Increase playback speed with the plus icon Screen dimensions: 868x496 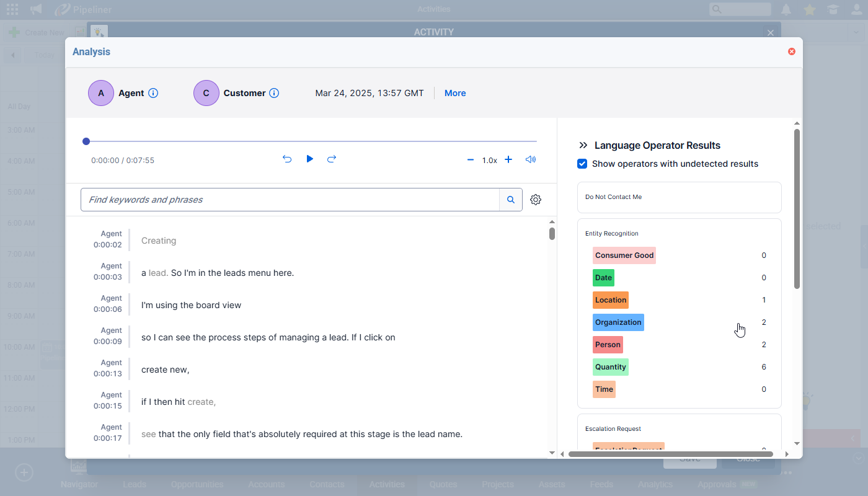(x=508, y=160)
